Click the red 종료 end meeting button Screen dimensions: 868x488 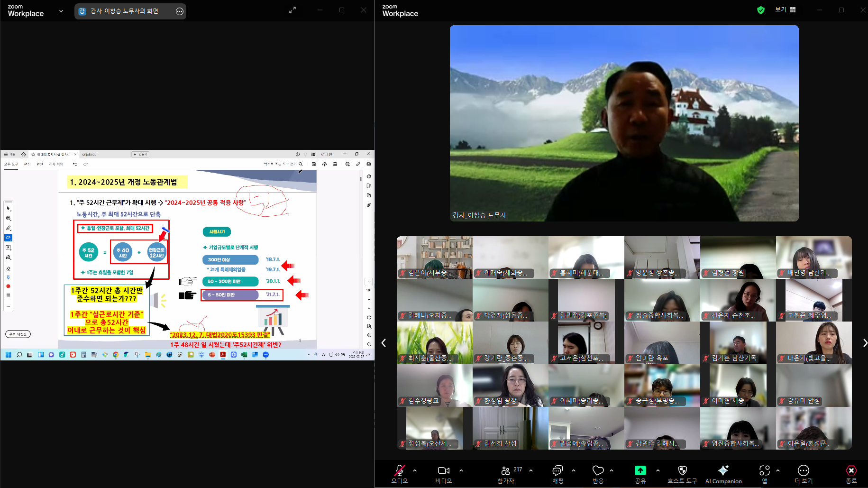pyautogui.click(x=851, y=473)
